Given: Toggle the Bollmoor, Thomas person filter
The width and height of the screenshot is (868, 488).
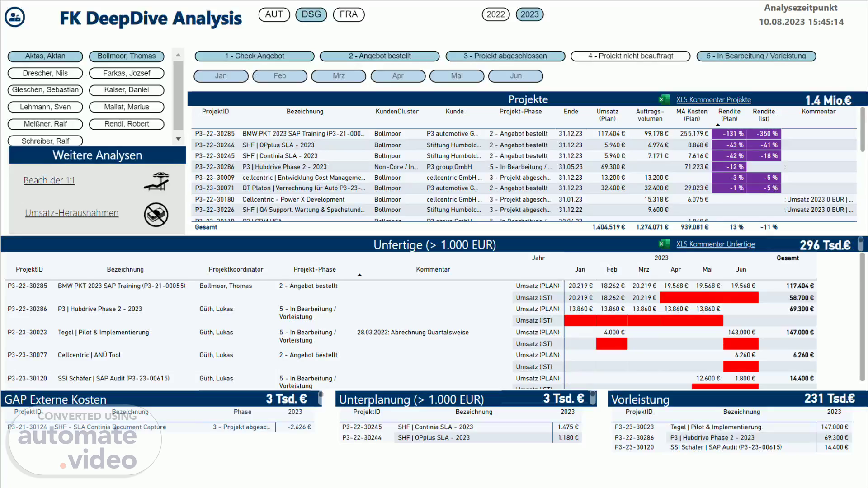Looking at the screenshot, I should (x=127, y=56).
